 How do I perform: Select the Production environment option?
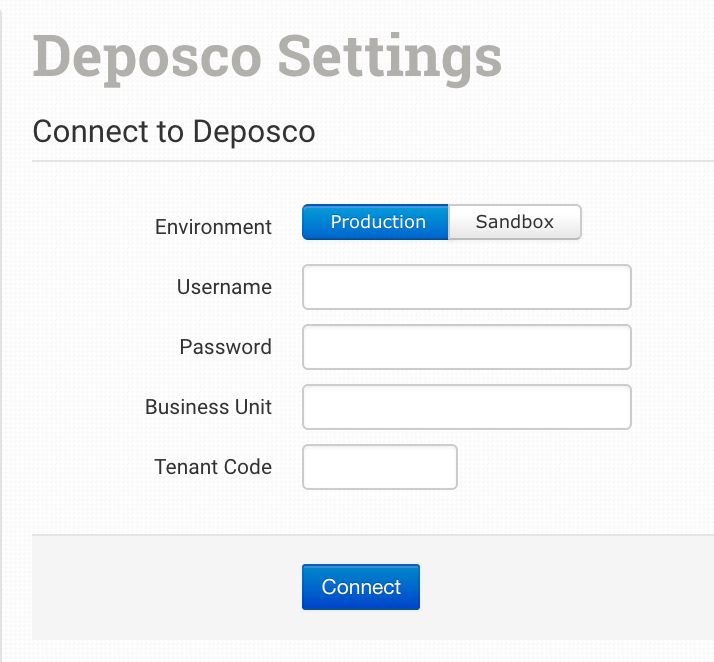pos(376,223)
